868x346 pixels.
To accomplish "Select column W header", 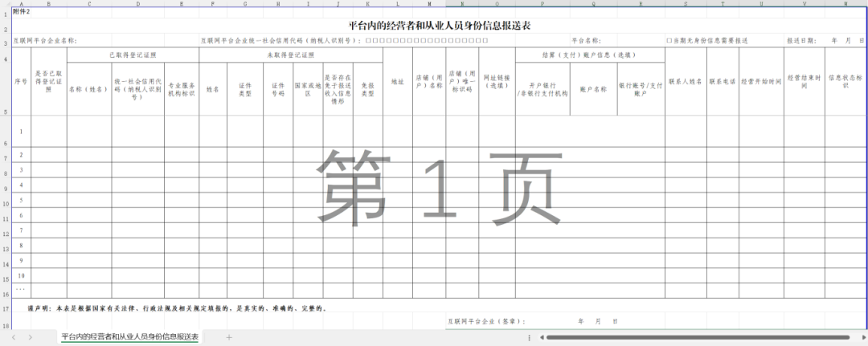I will (x=845, y=3).
